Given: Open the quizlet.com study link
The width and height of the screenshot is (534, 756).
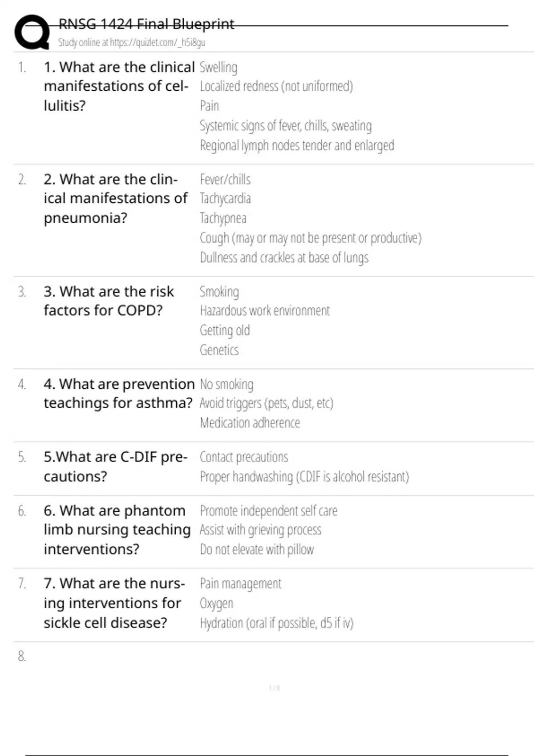Looking at the screenshot, I should pyautogui.click(x=131, y=43).
